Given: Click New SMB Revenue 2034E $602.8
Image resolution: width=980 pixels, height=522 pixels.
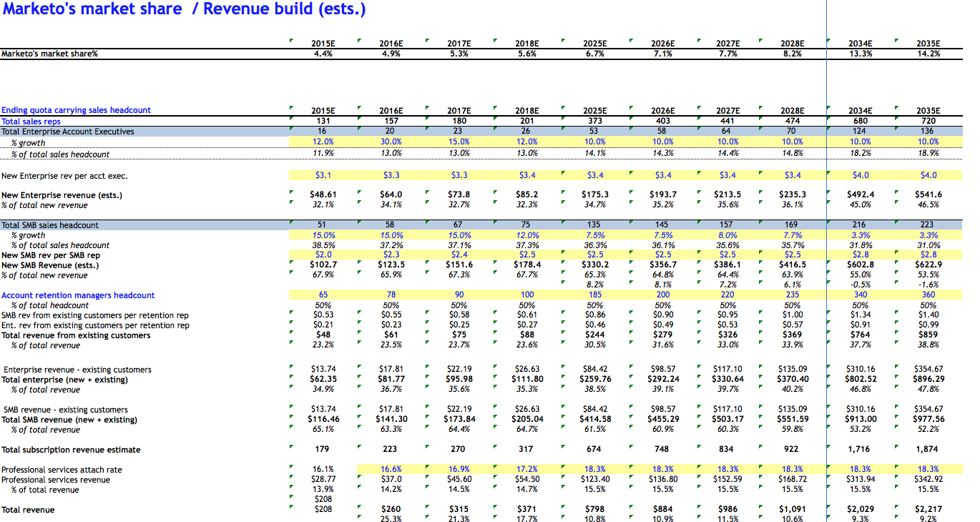Looking at the screenshot, I should pyautogui.click(x=861, y=265).
